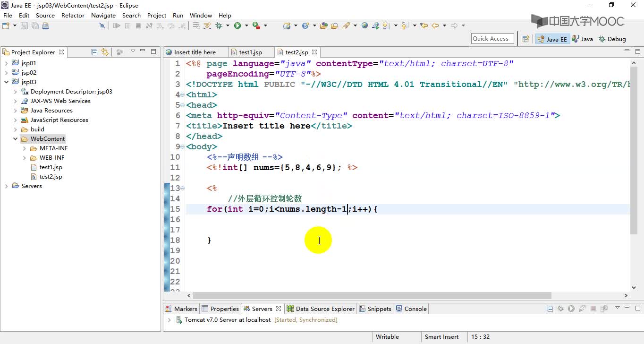644x344 pixels.
Task: Open the File menu
Action: [8, 15]
